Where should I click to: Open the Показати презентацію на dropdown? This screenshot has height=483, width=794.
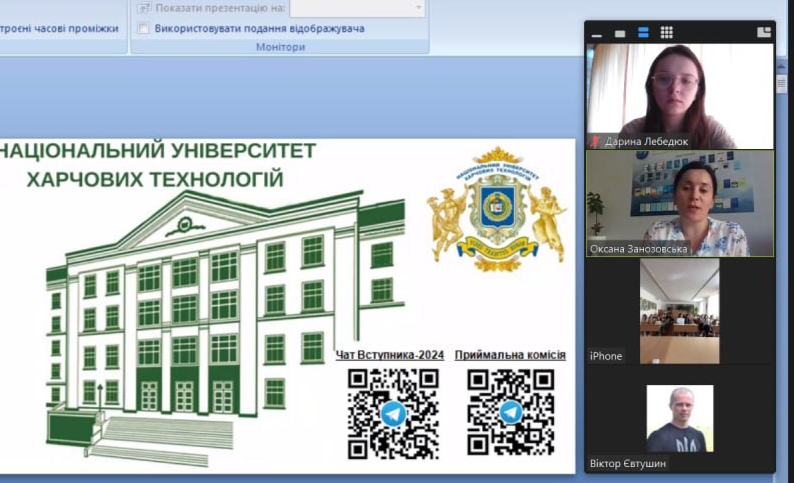[x=418, y=8]
